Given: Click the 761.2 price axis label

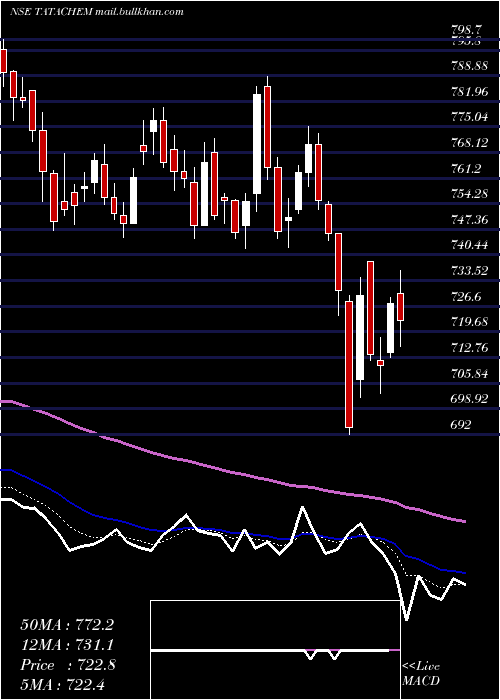Looking at the screenshot, I should click(x=466, y=168).
